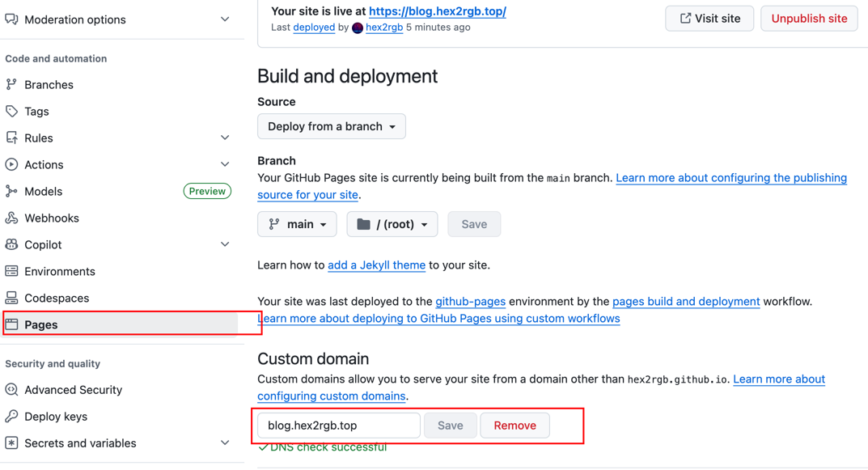Image resolution: width=868 pixels, height=470 pixels.
Task: Click the Unpublish site button
Action: (808, 18)
